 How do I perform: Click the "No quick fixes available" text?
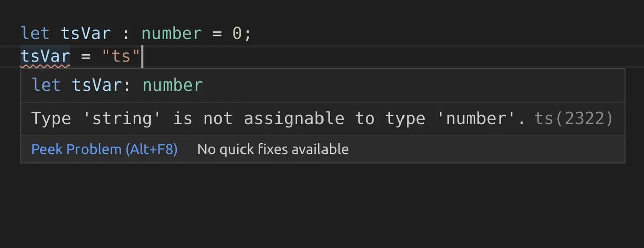[273, 149]
